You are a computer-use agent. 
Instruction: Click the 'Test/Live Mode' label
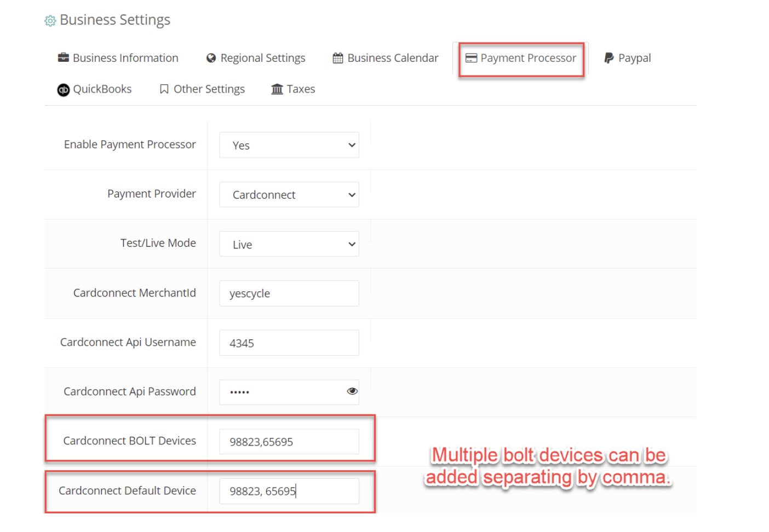click(x=158, y=243)
